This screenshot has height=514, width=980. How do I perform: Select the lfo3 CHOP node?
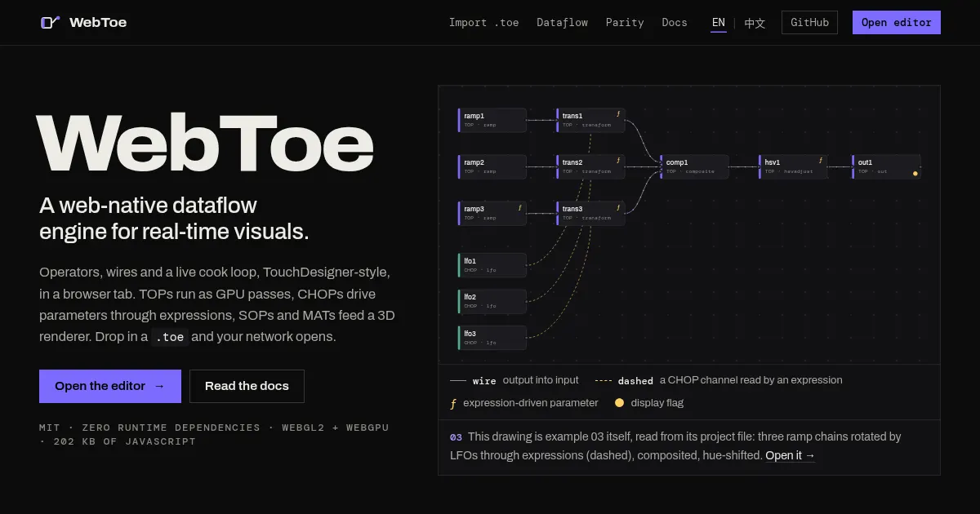click(492, 337)
